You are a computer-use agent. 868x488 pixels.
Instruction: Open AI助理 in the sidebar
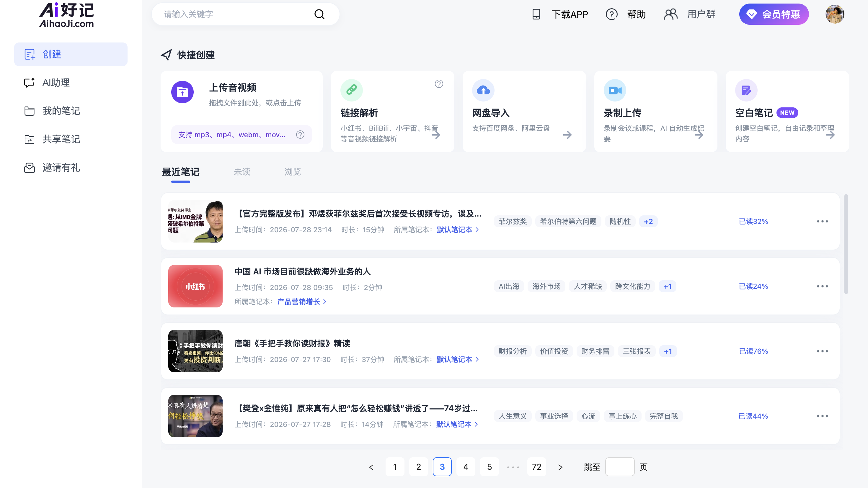pos(71,83)
